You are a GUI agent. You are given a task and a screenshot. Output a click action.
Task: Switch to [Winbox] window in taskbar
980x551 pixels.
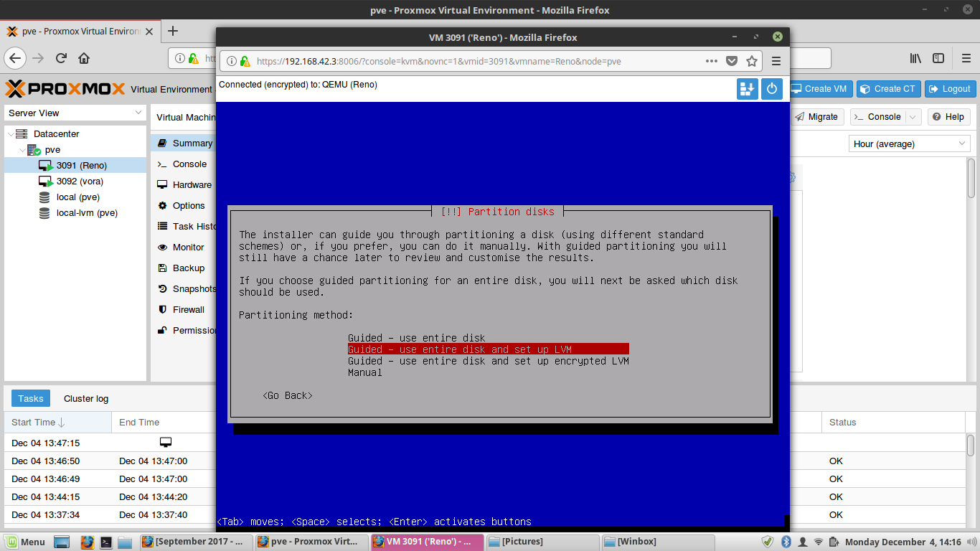pos(659,542)
